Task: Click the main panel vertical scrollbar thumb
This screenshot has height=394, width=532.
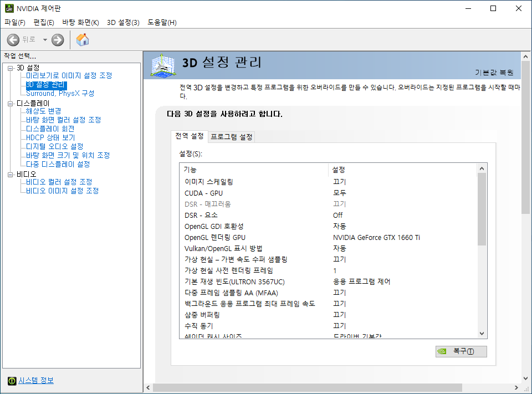Action: [525, 137]
